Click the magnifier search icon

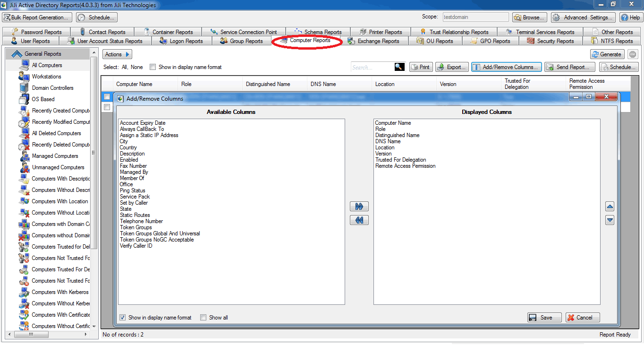(x=400, y=67)
